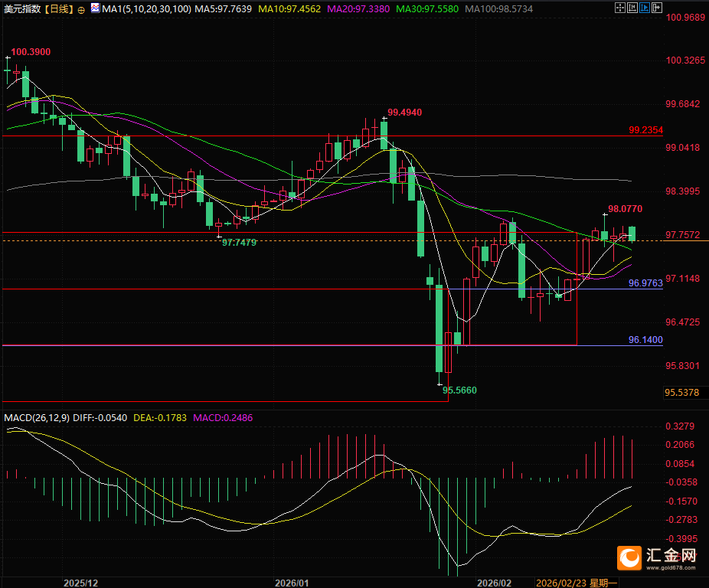Click the 97.7479 low label

pyautogui.click(x=239, y=243)
